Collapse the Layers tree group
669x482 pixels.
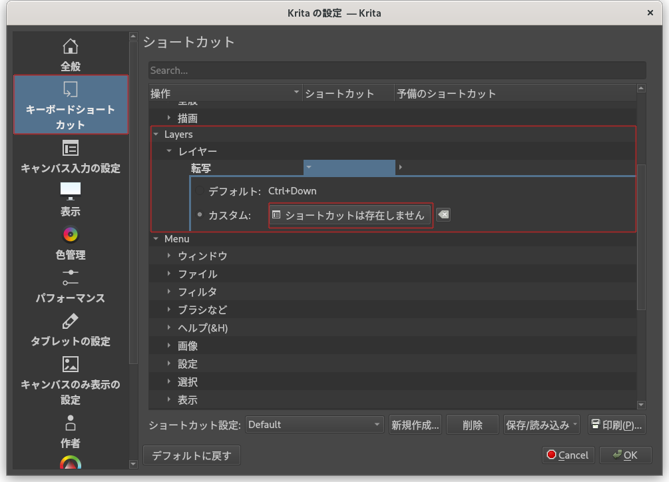click(156, 134)
